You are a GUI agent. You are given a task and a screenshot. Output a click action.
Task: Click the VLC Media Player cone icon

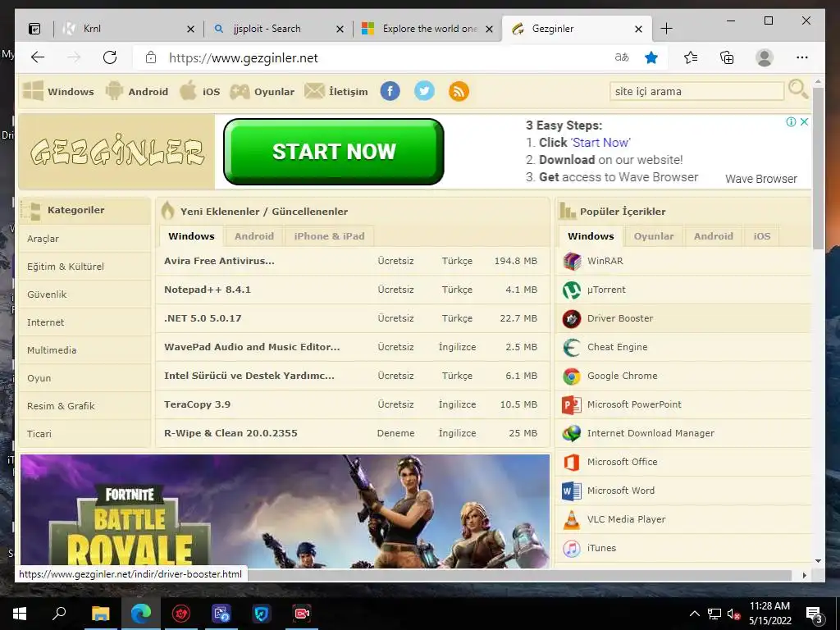pos(572,519)
